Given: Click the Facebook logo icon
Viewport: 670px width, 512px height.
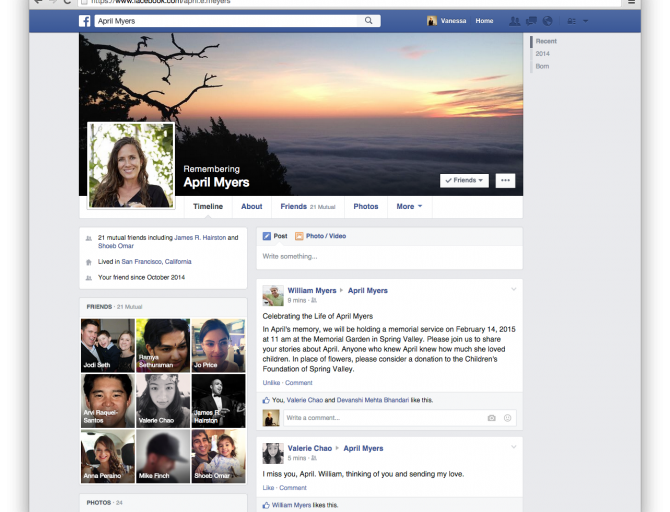Looking at the screenshot, I should tap(86, 21).
